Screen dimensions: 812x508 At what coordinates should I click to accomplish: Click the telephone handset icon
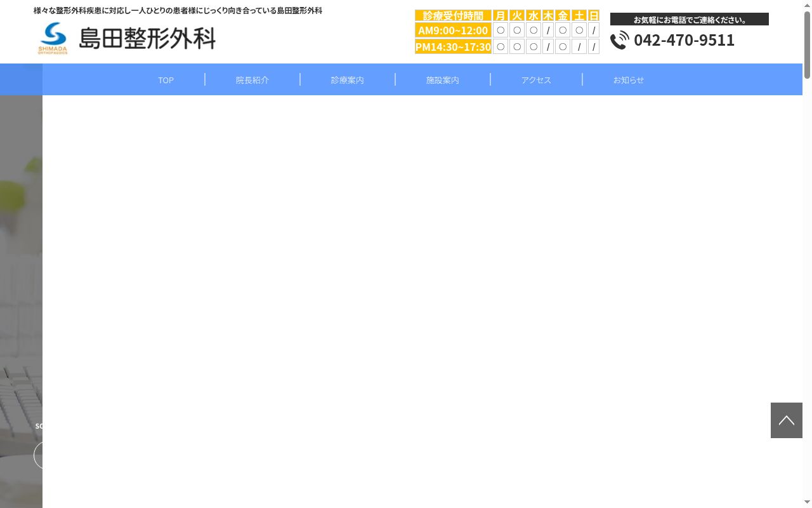tap(620, 40)
